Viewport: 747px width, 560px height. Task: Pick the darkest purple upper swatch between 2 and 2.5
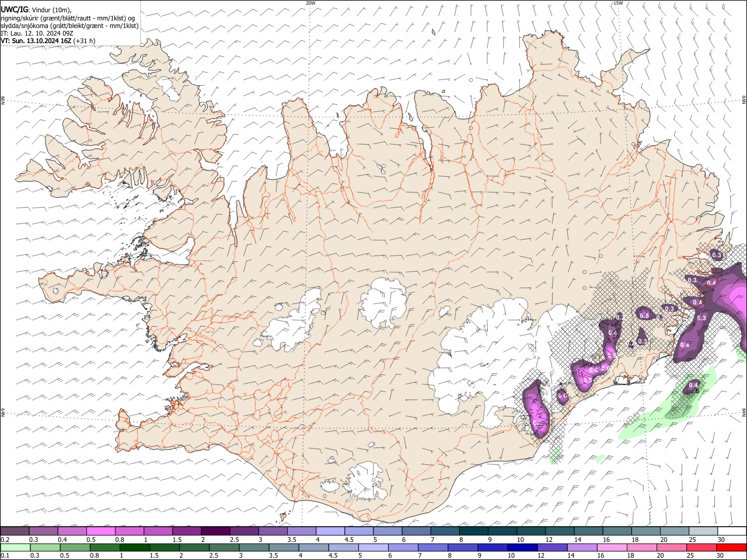pyautogui.click(x=215, y=531)
